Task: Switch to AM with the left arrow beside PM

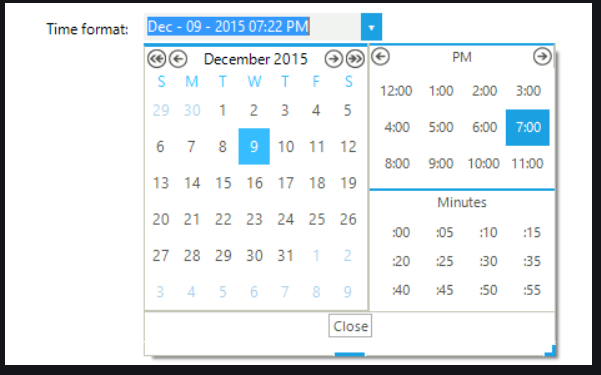Action: click(381, 57)
